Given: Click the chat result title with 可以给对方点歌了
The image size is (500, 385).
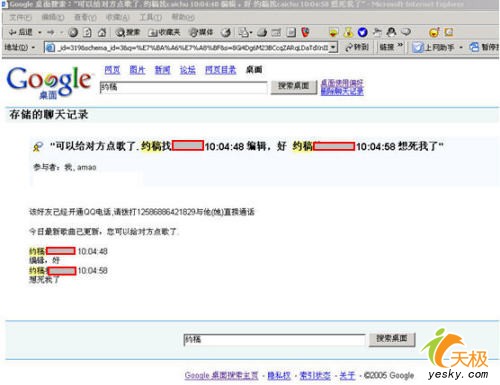Looking at the screenshot, I should point(247,146).
